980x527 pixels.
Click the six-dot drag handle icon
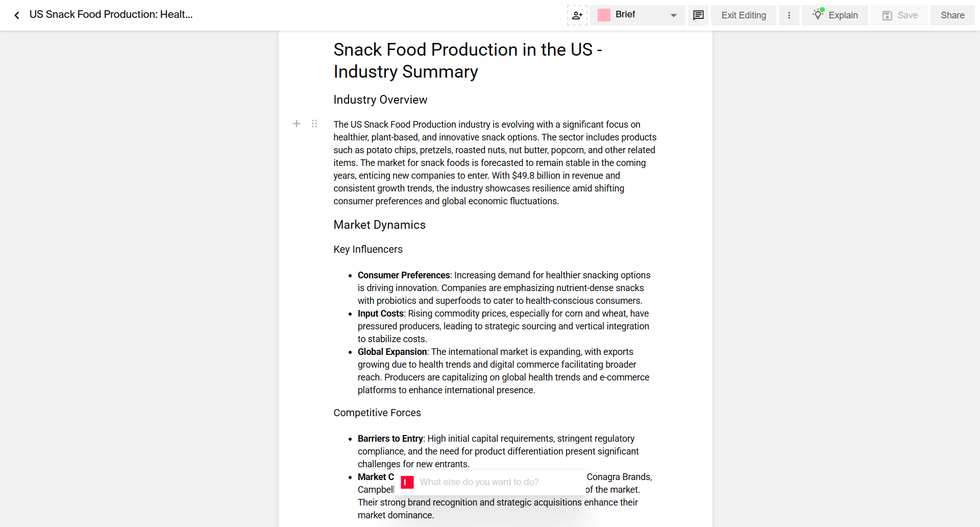[314, 124]
